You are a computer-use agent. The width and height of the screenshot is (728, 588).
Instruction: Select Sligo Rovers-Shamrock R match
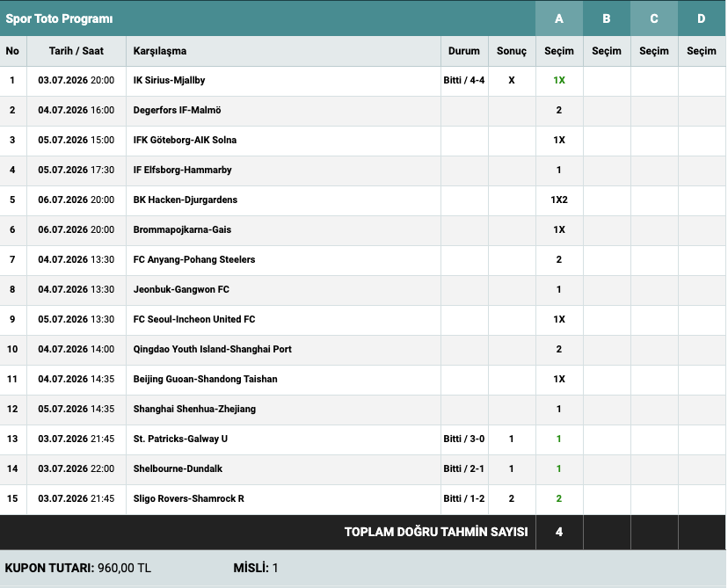pyautogui.click(x=188, y=498)
